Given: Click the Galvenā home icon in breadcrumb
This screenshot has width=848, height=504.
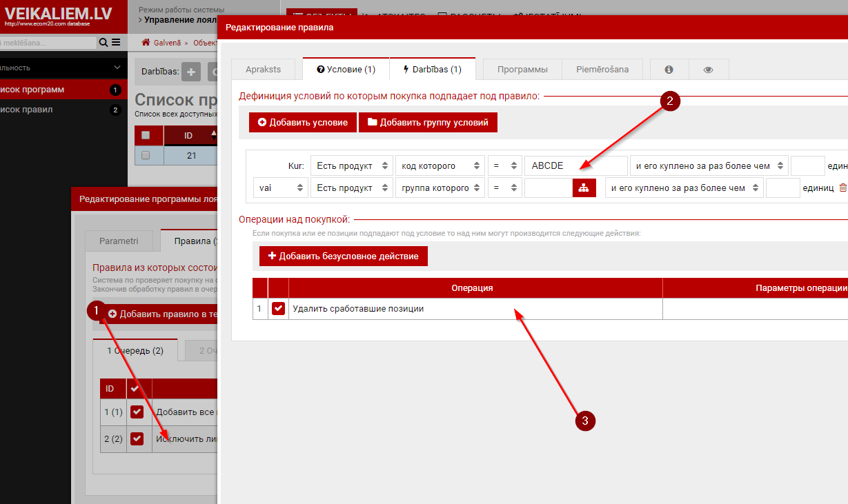Looking at the screenshot, I should (x=146, y=43).
